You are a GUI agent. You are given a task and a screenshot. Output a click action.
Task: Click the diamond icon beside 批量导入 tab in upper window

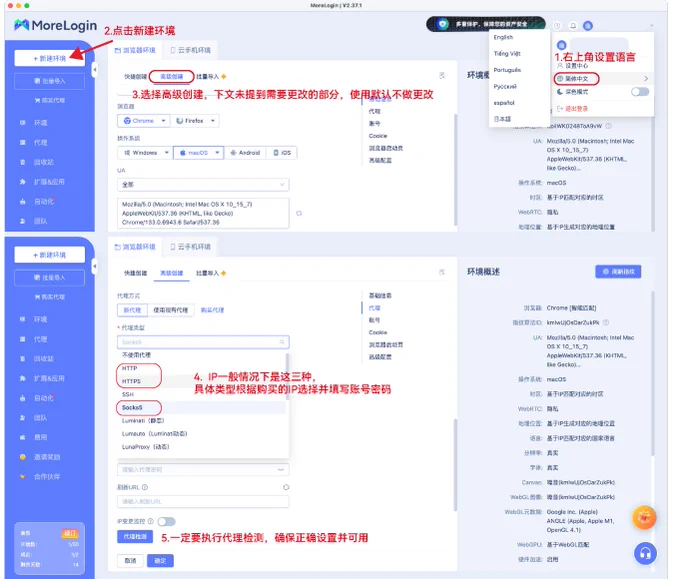pos(224,77)
